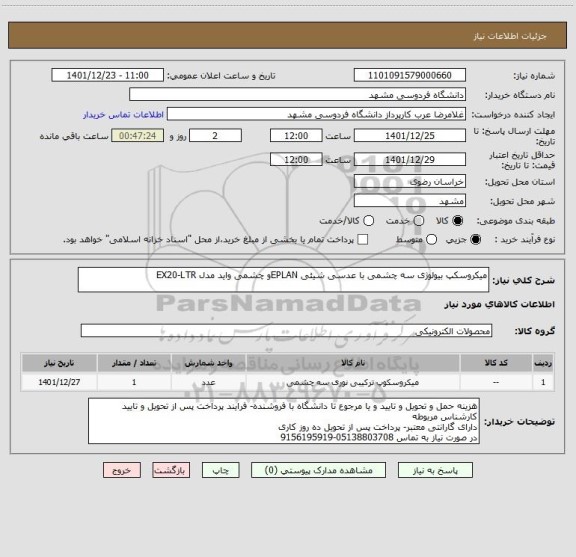The height and width of the screenshot is (557, 576).
Task: Click the buyer notes text area
Action: click(284, 421)
